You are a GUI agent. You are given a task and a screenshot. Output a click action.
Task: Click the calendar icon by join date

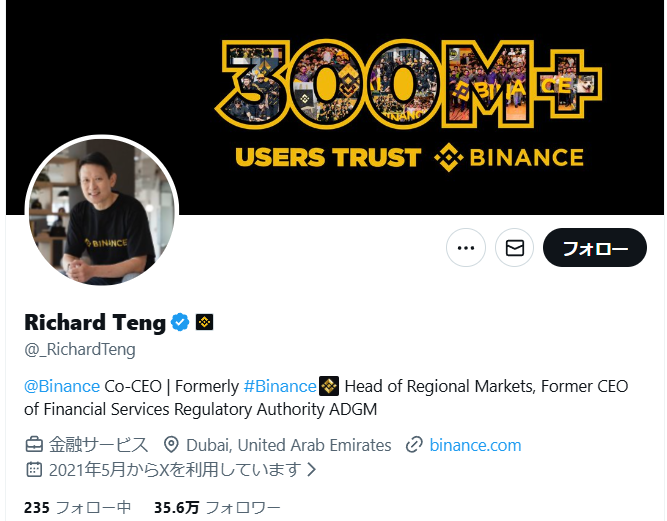click(34, 470)
